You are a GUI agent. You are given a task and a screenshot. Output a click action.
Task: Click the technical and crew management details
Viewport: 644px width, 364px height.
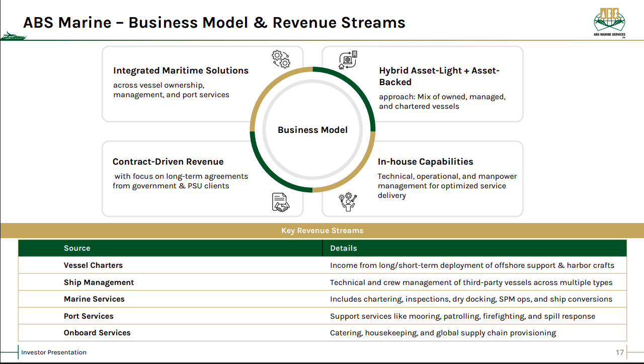pos(471,282)
